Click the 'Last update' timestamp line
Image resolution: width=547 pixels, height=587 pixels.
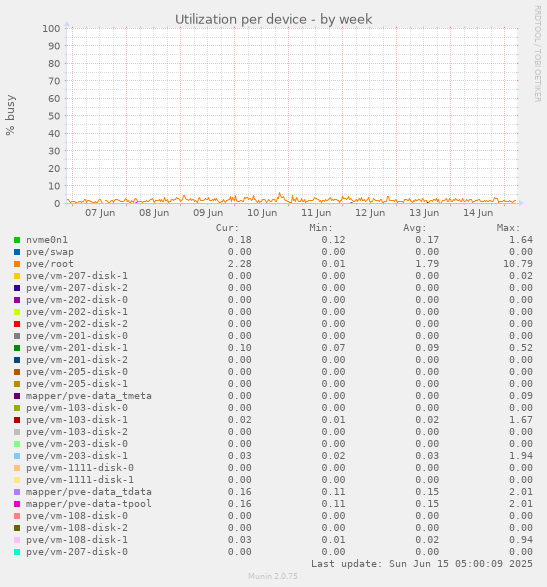click(422, 564)
